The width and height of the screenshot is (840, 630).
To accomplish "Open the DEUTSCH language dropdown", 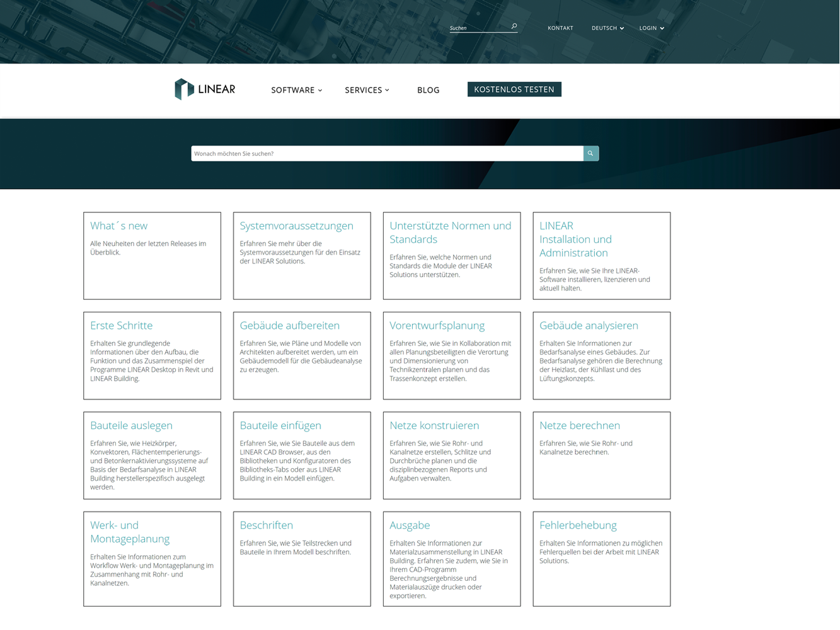I will coord(607,28).
